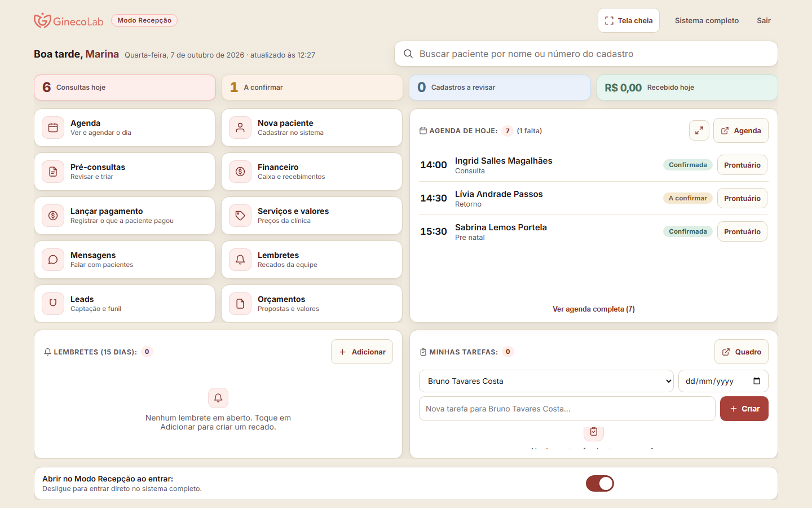812x508 pixels.
Task: Click the Lembretes bell icon tile
Action: pyautogui.click(x=240, y=260)
